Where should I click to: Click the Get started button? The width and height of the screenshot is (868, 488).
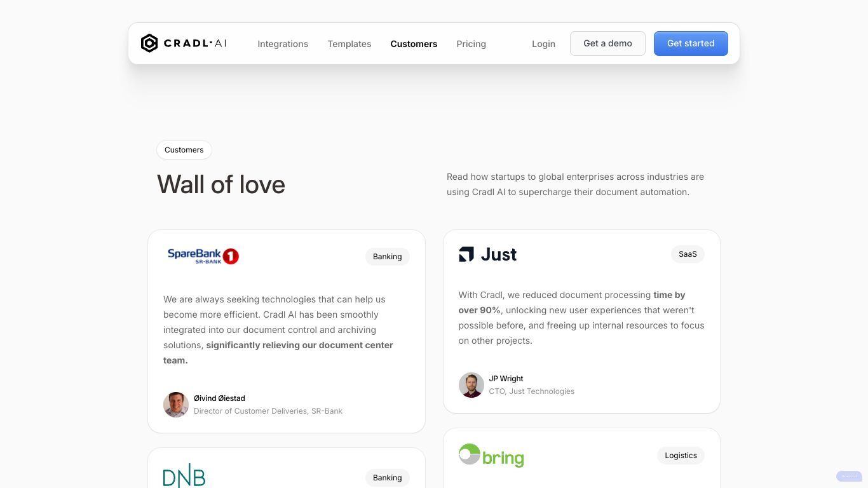point(691,43)
